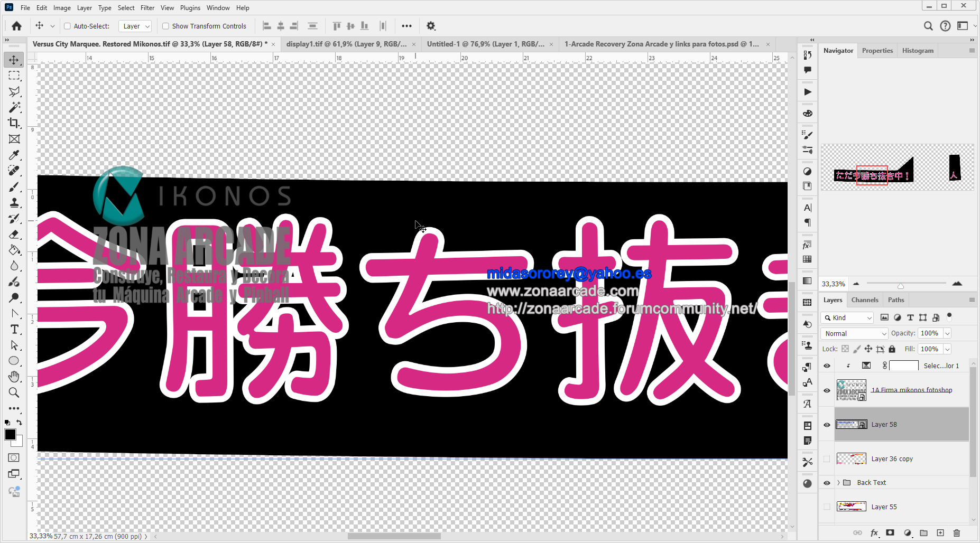Select the Crop tool
Viewport: 980px width, 543px height.
tap(14, 123)
